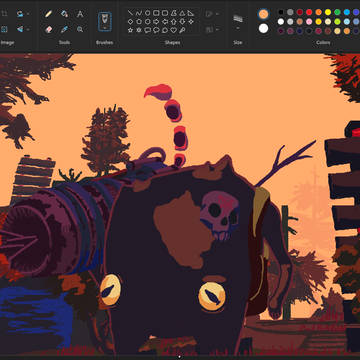360x360 pixels.
Task: Click the Brushes tool button
Action: (105, 22)
